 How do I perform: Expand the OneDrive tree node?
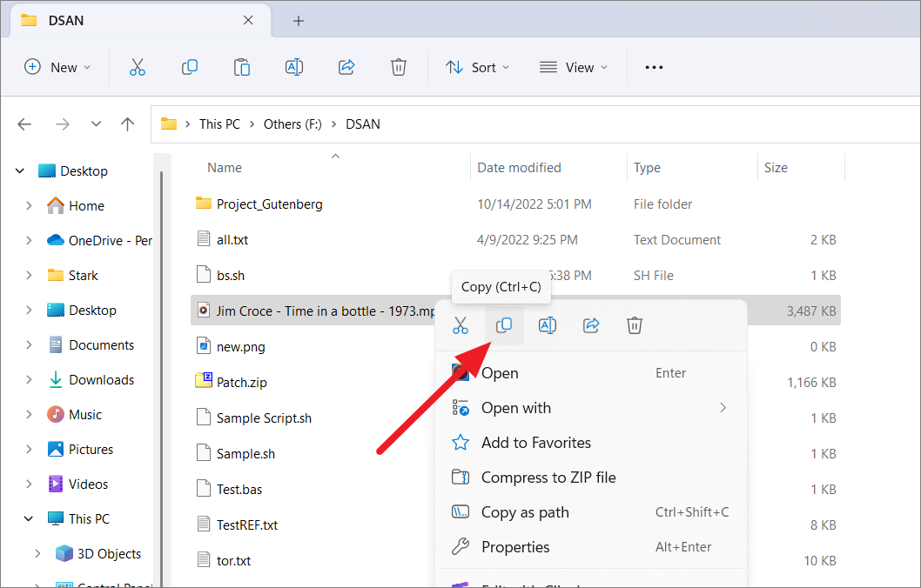(x=29, y=241)
